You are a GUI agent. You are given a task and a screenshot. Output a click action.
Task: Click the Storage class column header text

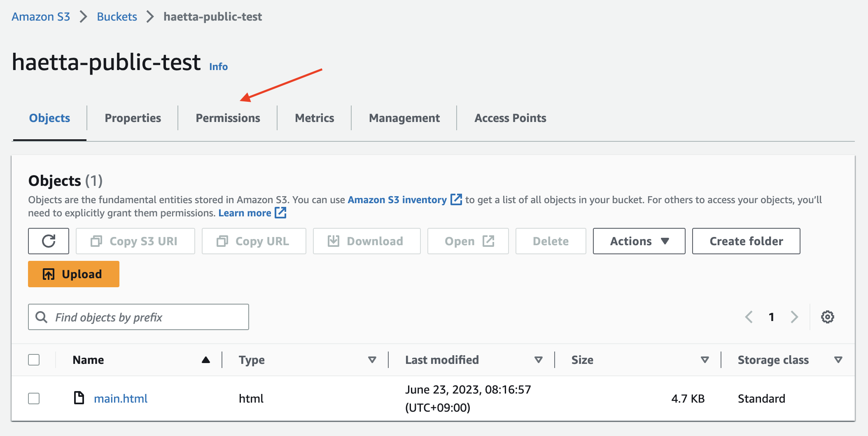click(773, 360)
